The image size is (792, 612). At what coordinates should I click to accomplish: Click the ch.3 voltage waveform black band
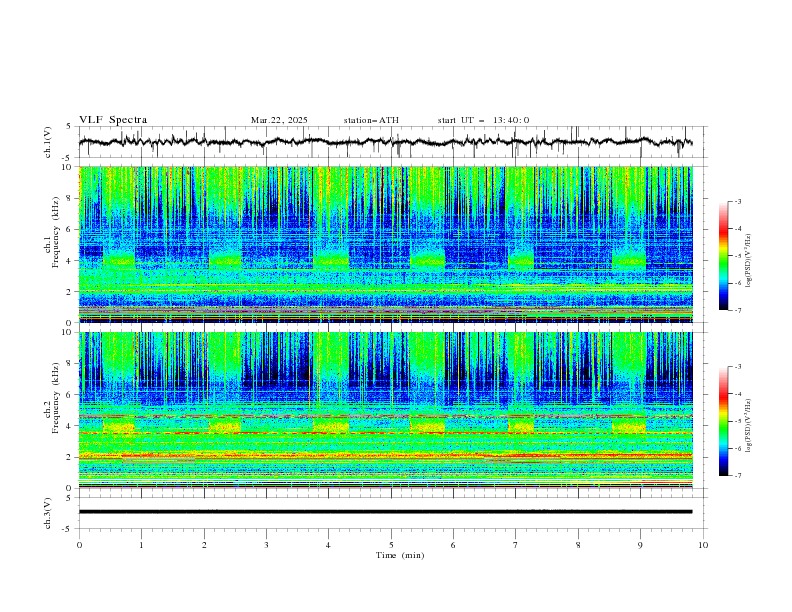coord(386,512)
